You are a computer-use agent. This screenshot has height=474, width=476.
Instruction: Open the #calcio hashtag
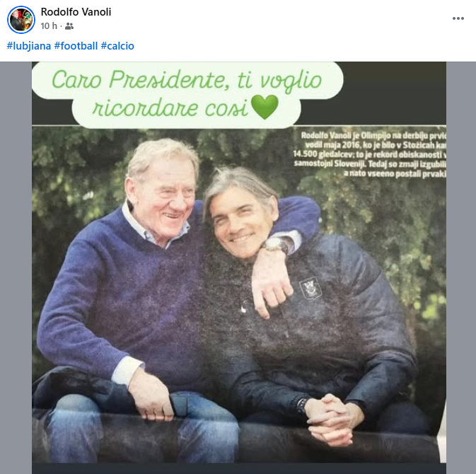coord(117,46)
